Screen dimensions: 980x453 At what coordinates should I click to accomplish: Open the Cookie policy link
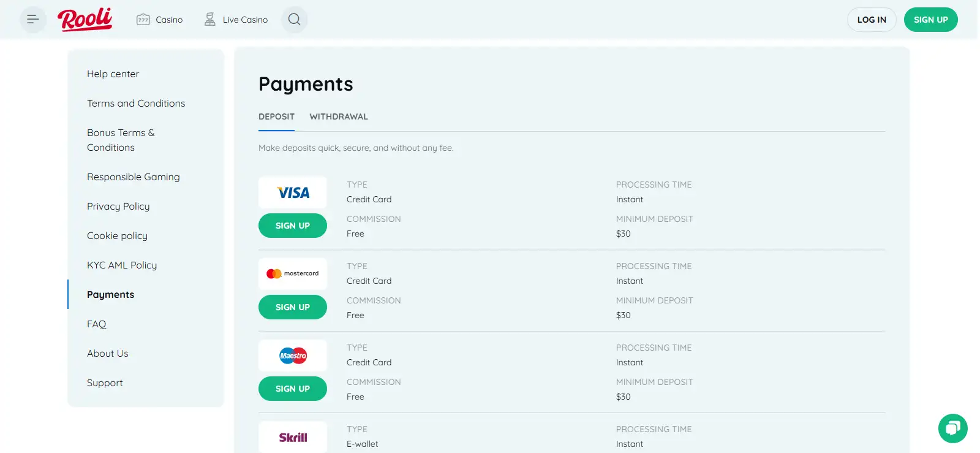click(x=117, y=235)
